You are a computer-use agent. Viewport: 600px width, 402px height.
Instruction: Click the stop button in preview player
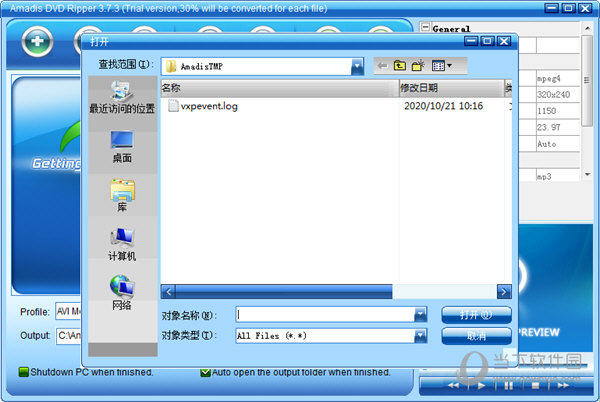coord(536,386)
